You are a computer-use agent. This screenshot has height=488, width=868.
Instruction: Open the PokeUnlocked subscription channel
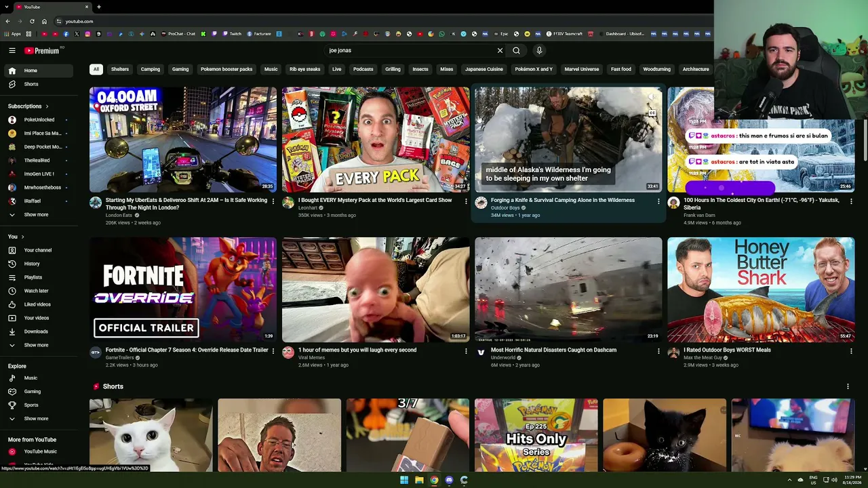[x=39, y=120]
